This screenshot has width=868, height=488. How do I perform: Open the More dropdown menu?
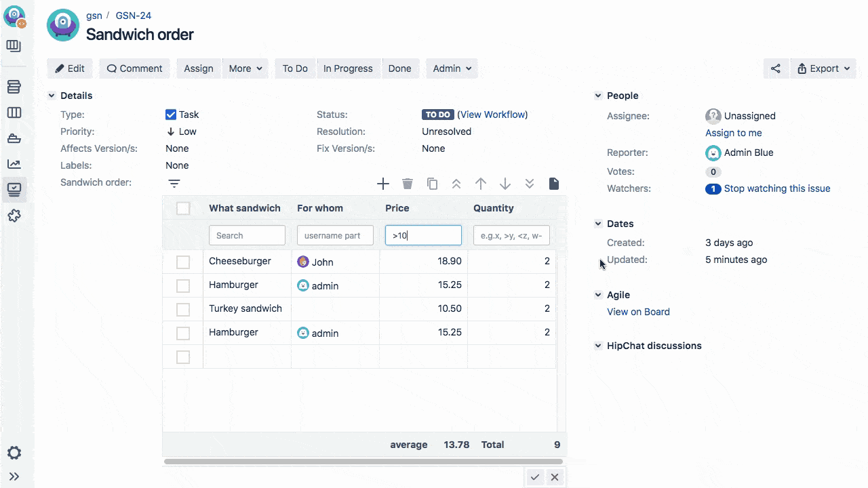(245, 68)
